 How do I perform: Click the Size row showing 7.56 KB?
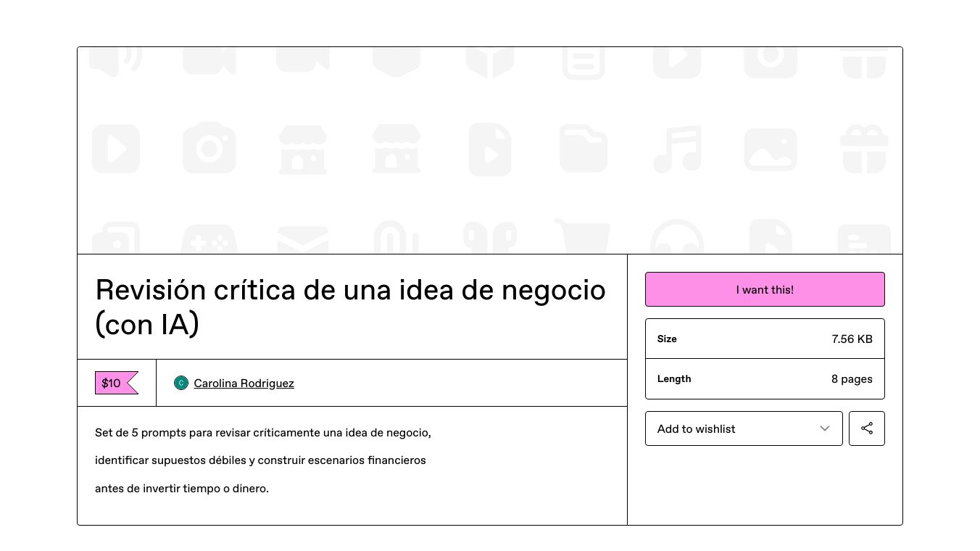[765, 339]
